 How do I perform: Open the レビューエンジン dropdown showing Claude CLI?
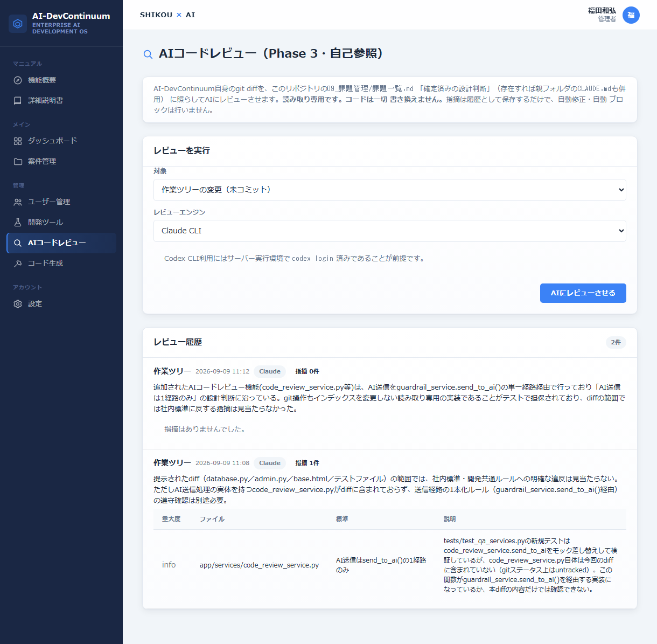point(390,231)
